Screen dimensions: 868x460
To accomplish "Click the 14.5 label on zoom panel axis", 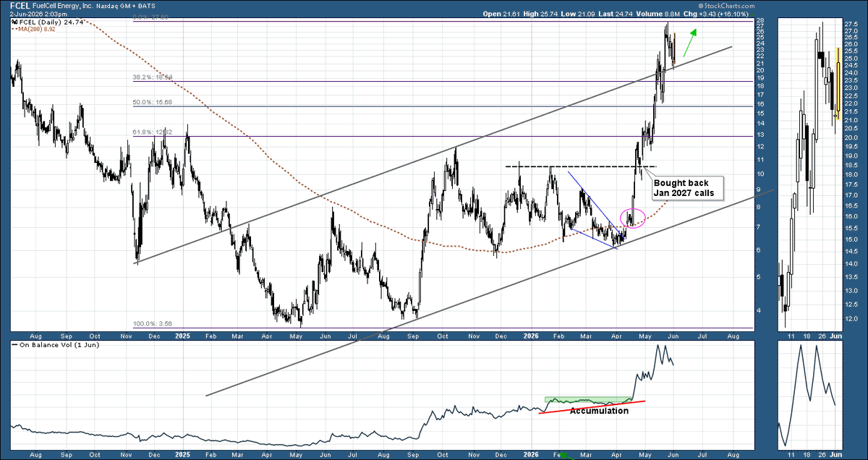I will coord(851,251).
